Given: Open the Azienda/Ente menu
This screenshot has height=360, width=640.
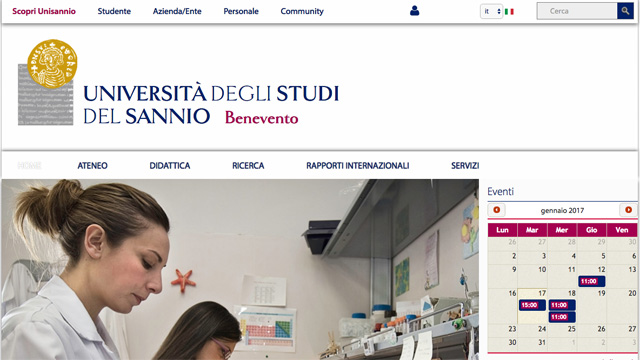Looking at the screenshot, I should [177, 11].
